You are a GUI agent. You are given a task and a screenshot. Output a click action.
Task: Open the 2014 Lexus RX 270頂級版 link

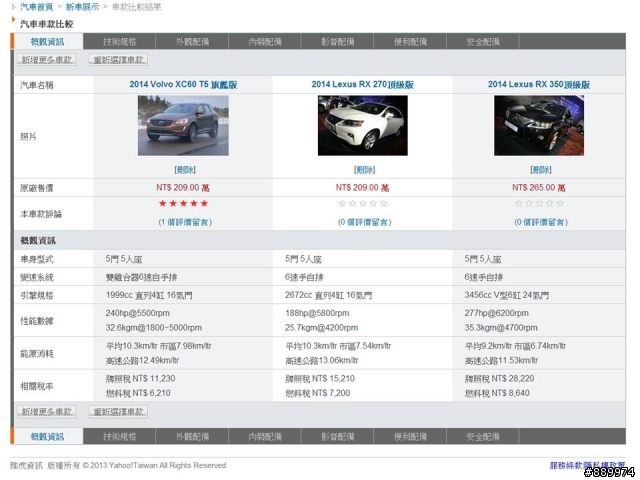click(362, 84)
